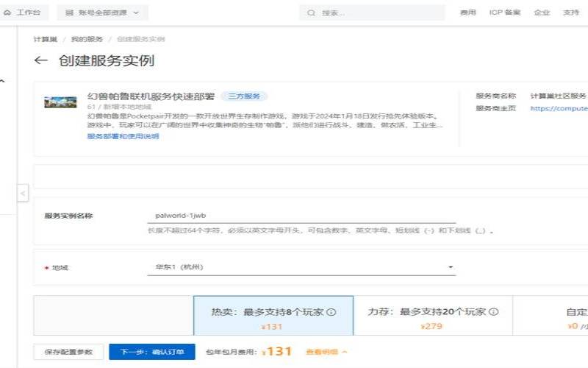The width and height of the screenshot is (588, 368).
Task: Select the 力荐 20个玩家 package option
Action: coord(432,318)
